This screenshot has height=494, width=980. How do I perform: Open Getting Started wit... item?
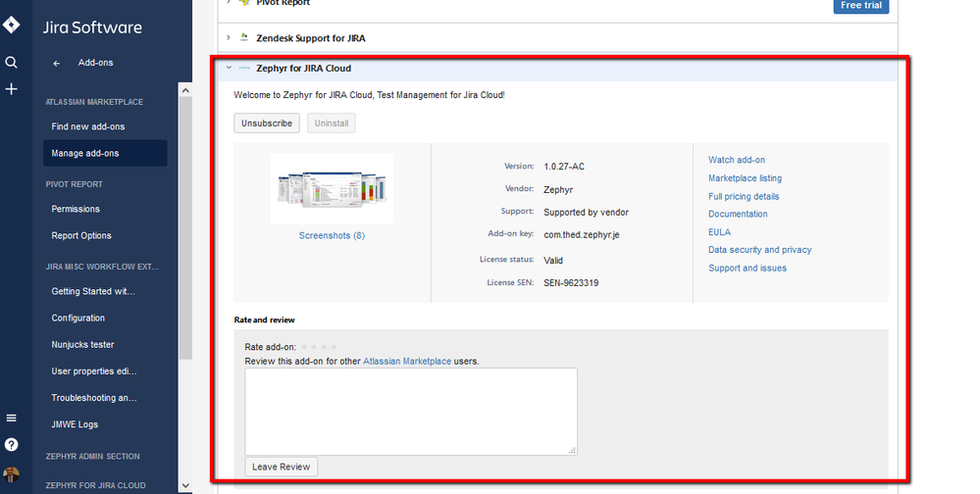(x=93, y=291)
